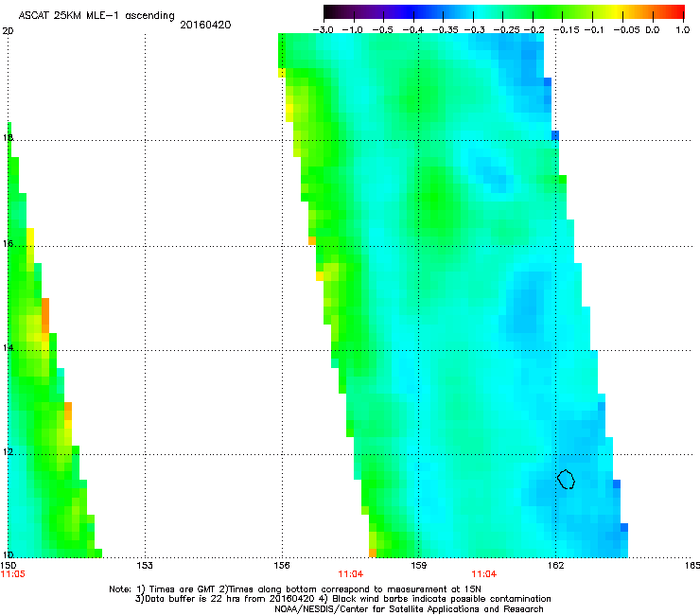Select longitude axis label 153

(145, 566)
